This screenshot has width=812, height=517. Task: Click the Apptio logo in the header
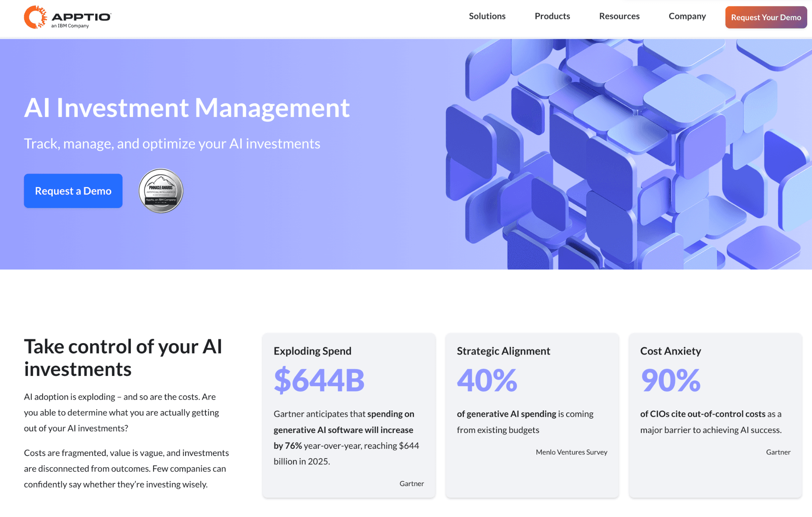point(67,17)
